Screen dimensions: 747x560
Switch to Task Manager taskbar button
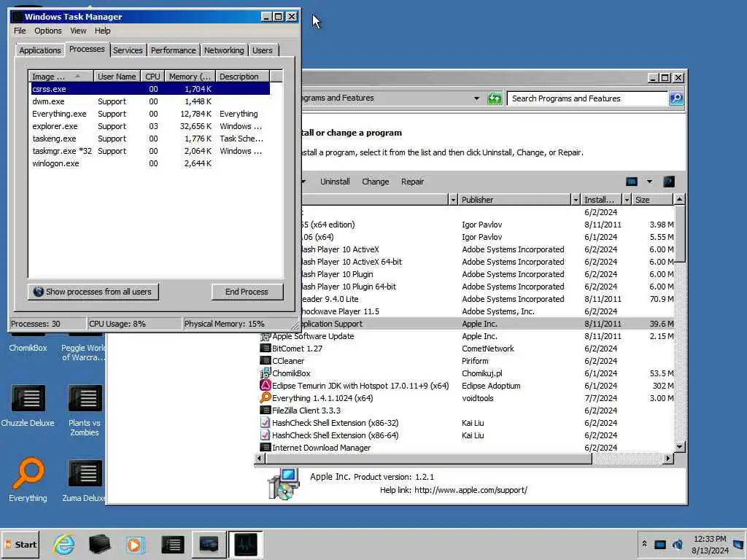(x=245, y=544)
